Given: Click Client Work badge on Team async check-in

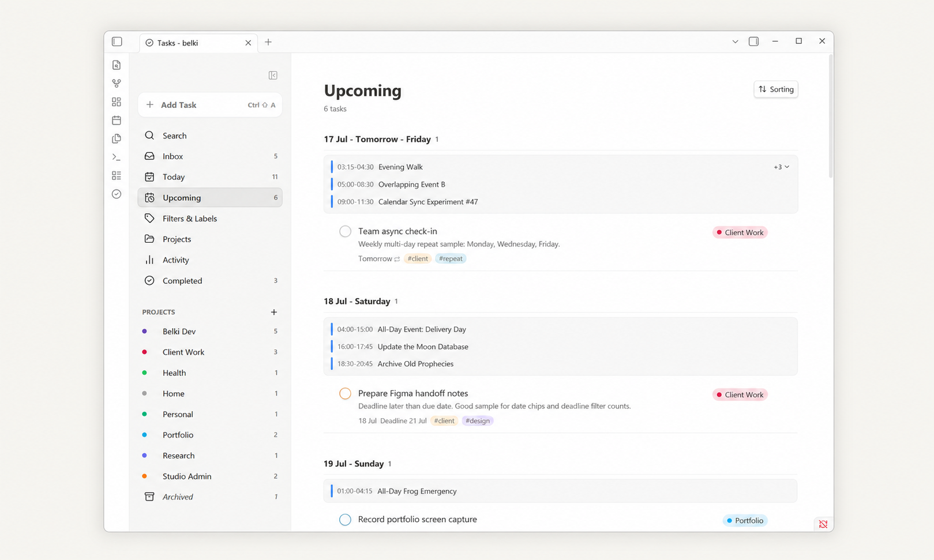Looking at the screenshot, I should pos(740,232).
